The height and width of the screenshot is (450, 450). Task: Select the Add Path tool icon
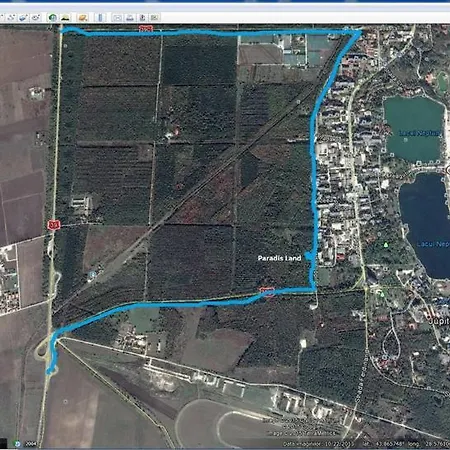[x=11, y=17]
